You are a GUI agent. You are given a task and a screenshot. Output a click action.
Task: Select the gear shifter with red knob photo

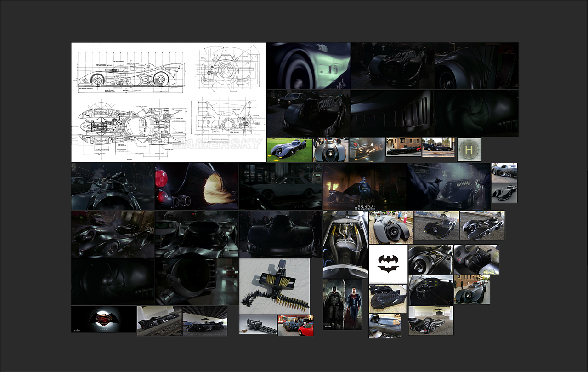click(367, 150)
